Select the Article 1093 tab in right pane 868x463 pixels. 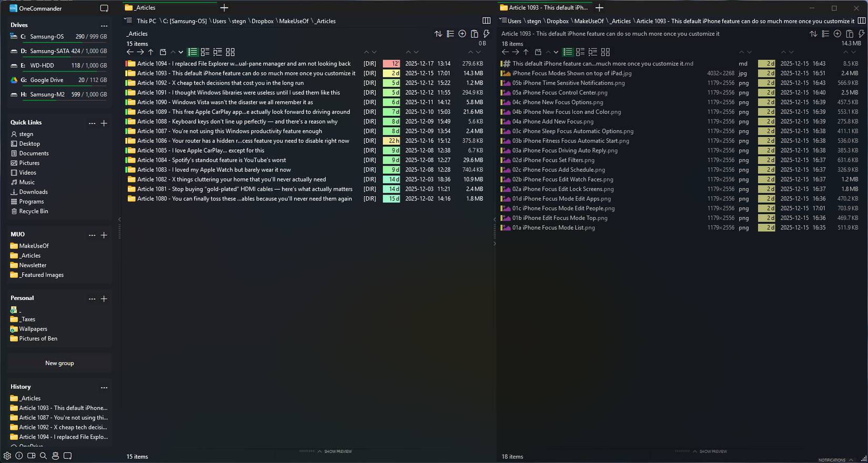point(544,7)
